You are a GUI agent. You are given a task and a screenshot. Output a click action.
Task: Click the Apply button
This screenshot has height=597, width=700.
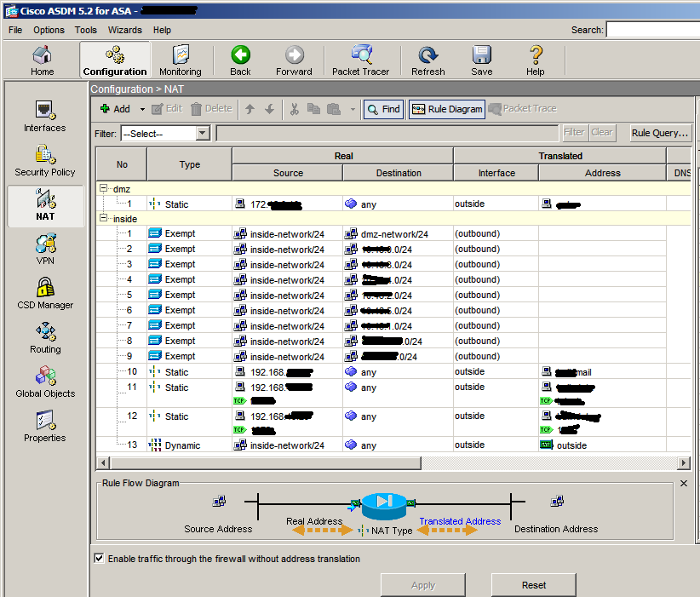422,585
